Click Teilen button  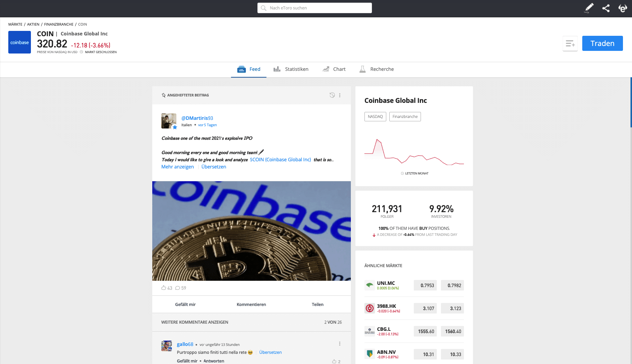(x=318, y=304)
